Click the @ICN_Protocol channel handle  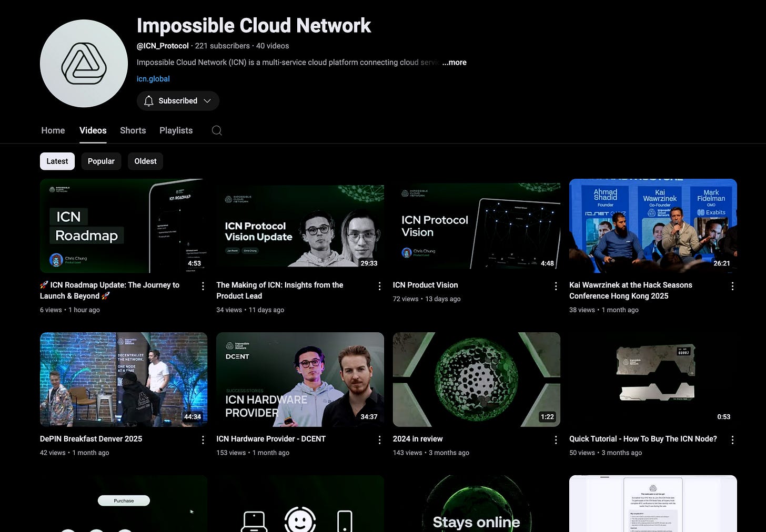pos(163,46)
